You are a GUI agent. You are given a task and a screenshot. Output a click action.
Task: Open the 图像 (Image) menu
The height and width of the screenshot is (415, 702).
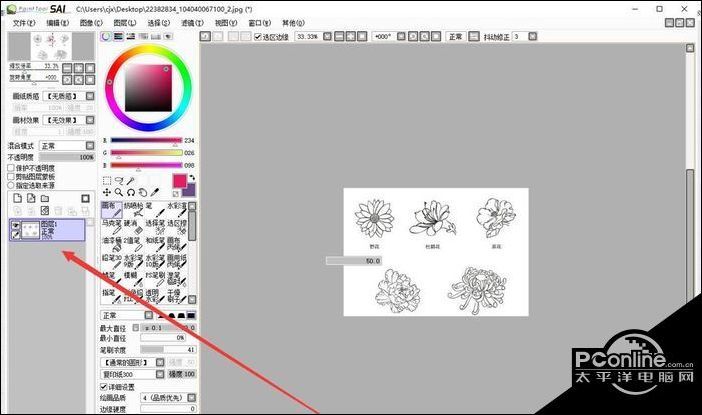tap(91, 23)
